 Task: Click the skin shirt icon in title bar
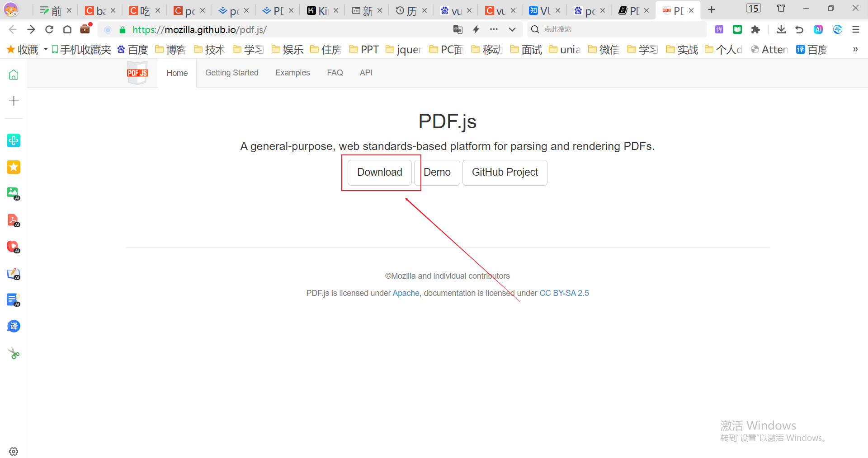[x=781, y=8]
